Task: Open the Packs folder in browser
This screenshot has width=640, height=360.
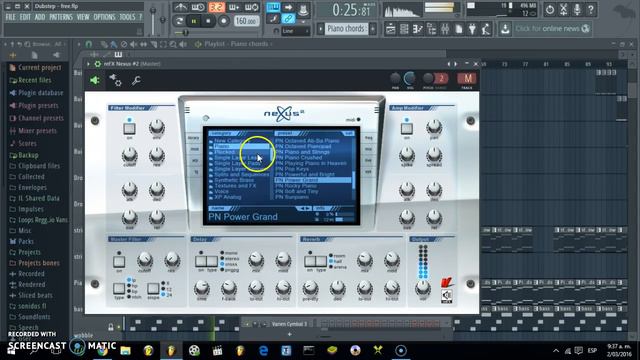Action: click(22, 241)
